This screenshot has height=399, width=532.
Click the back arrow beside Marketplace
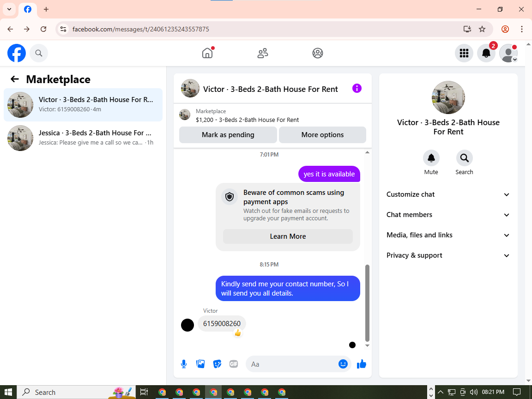(x=15, y=79)
